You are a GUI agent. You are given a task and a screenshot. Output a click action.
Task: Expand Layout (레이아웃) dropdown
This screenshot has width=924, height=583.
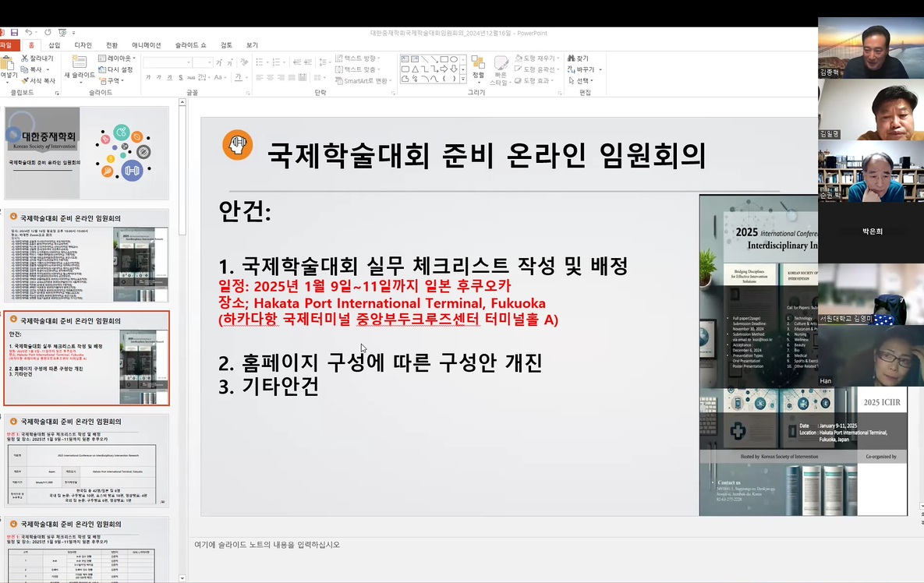point(117,58)
